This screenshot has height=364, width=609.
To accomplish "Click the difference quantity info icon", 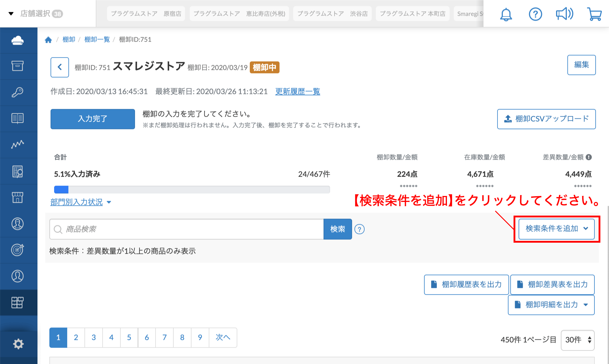I will 589,157.
